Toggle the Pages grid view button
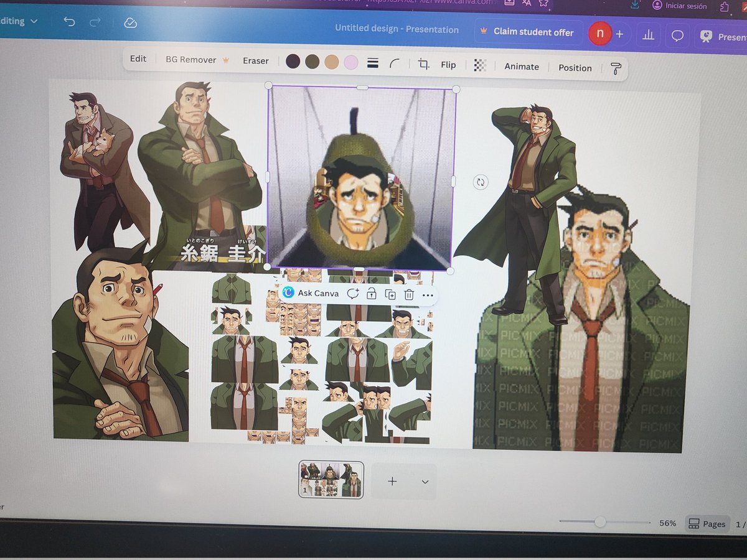This screenshot has width=747, height=560. 707,524
